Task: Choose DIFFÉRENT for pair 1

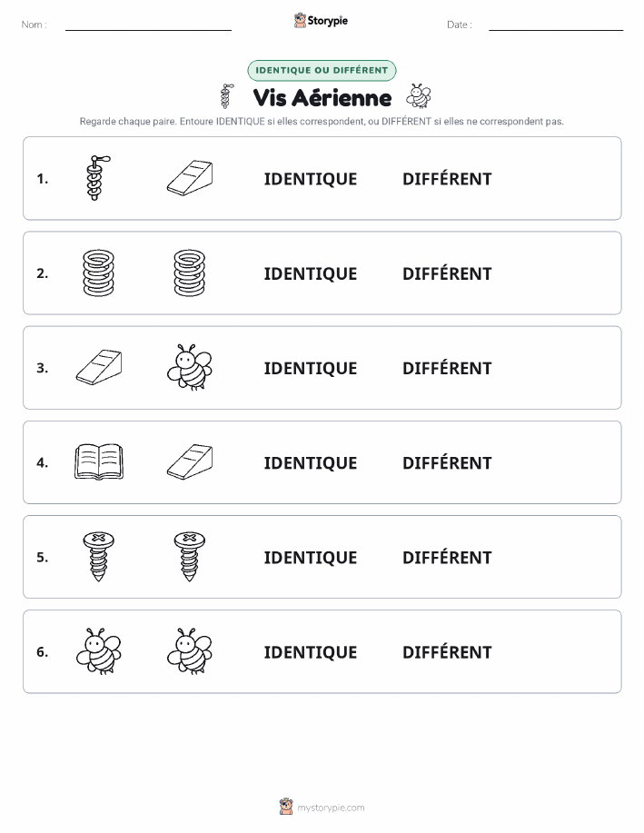Action: coord(447,178)
